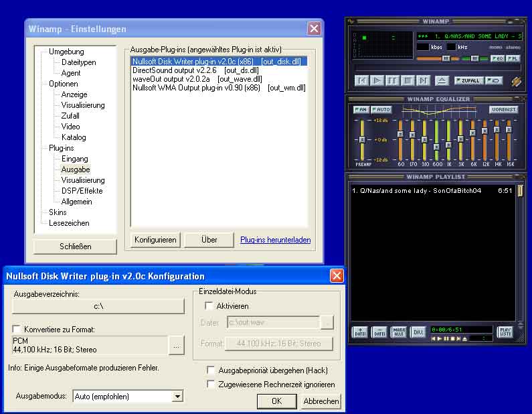The width and height of the screenshot is (532, 414).
Task: Select Video in the settings tree
Action: coord(70,127)
